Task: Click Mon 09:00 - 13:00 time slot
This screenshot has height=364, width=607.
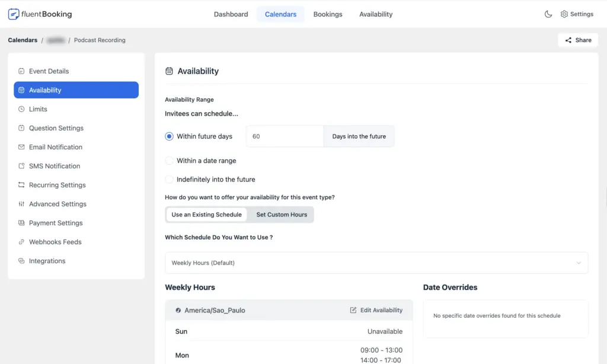Action: (x=381, y=350)
